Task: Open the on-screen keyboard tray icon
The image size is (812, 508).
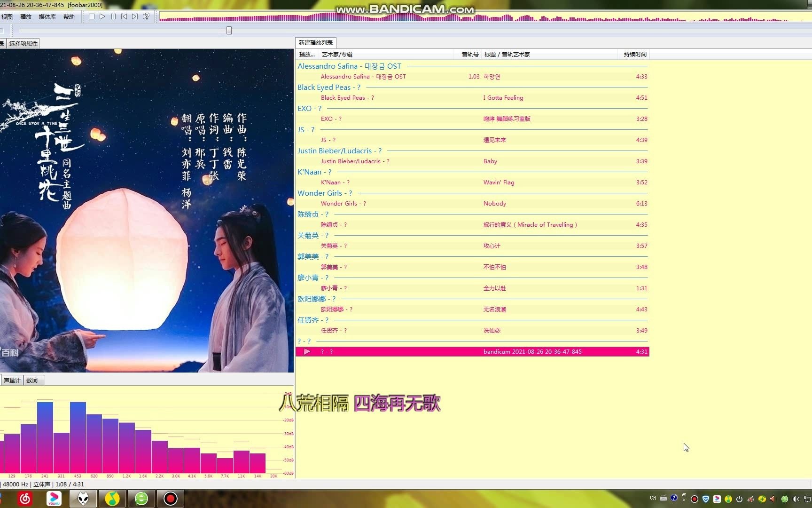Action: click(664, 498)
